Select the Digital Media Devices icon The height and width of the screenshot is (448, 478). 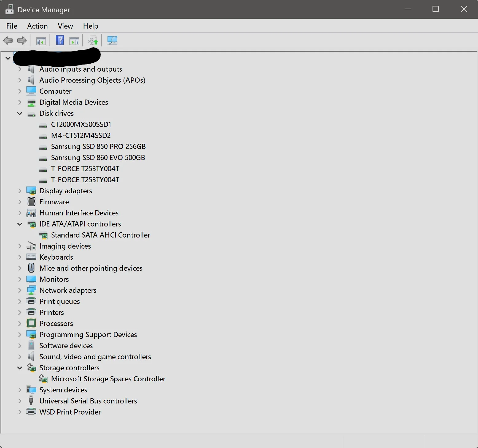coord(31,103)
